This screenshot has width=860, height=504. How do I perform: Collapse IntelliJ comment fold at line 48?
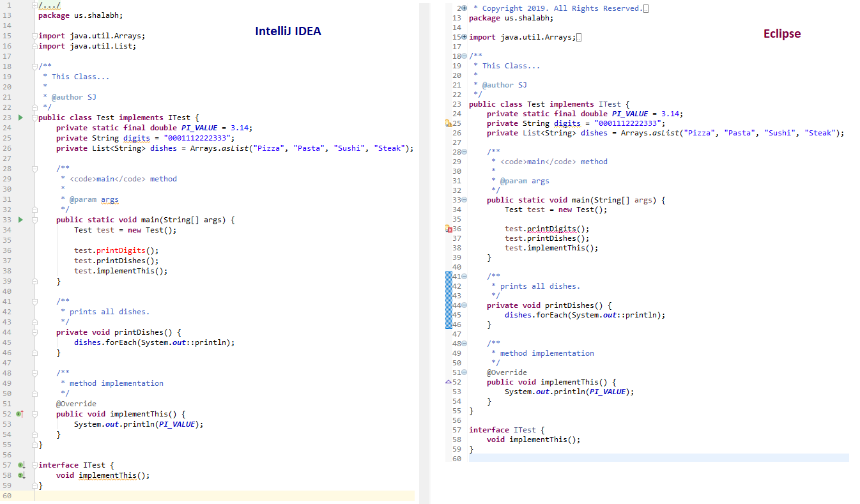[35, 373]
